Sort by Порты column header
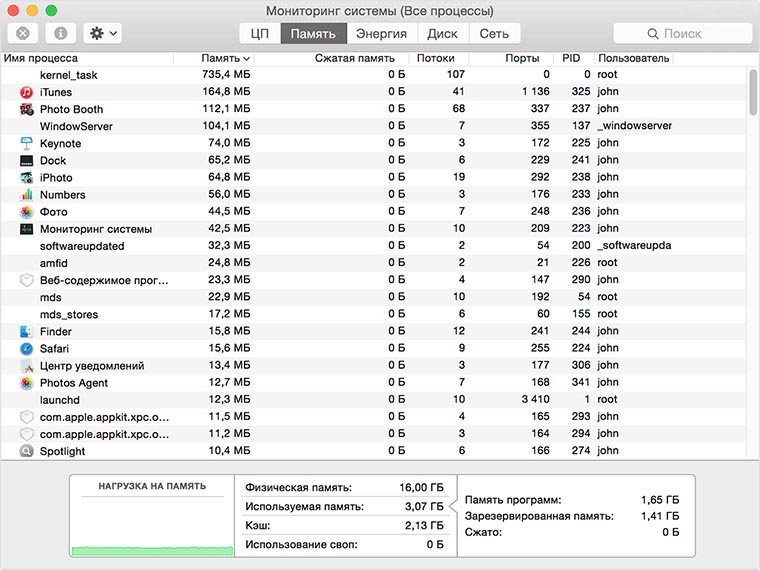This screenshot has height=570, width=760. 511,58
